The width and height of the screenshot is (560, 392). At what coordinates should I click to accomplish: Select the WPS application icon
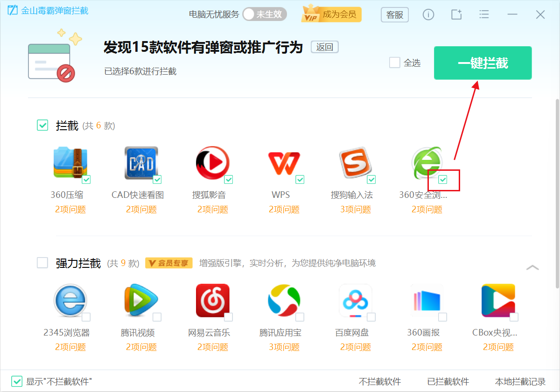(x=285, y=162)
